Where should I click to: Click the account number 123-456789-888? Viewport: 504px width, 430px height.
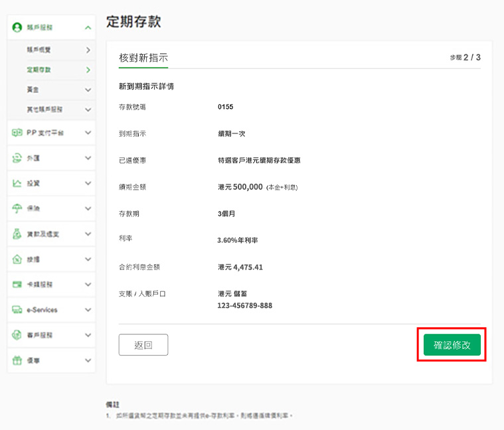click(245, 305)
